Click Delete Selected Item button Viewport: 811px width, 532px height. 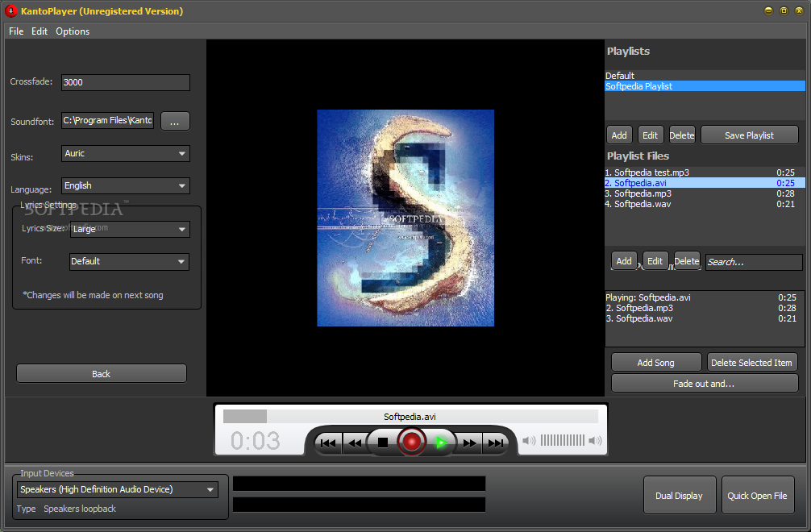point(751,363)
